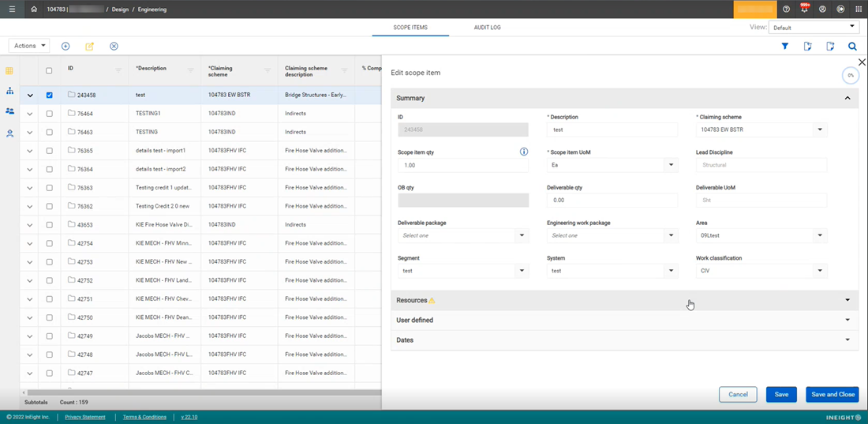Click the edit scope item pencil icon

(x=89, y=47)
